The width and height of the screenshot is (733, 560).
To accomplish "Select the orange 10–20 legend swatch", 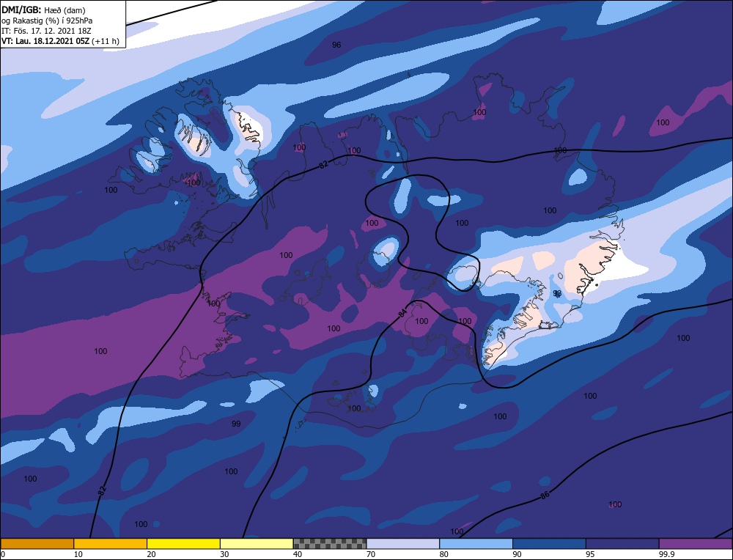I will [x=111, y=543].
